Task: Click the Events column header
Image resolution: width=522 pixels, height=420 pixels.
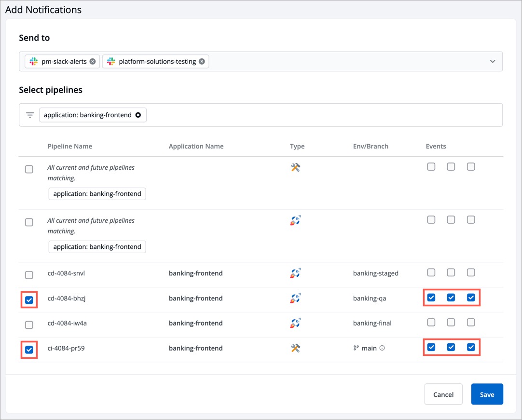Action: [436, 146]
